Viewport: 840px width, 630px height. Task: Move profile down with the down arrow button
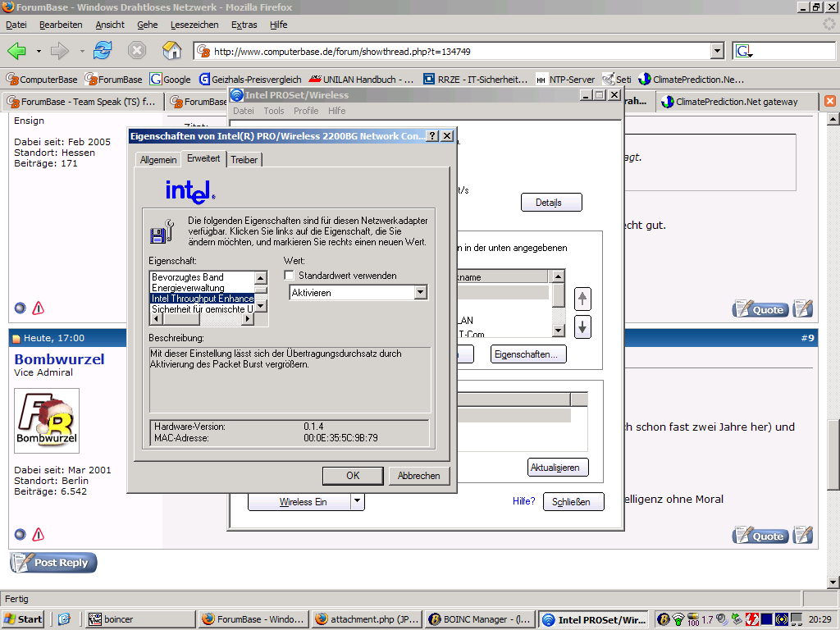[x=582, y=326]
